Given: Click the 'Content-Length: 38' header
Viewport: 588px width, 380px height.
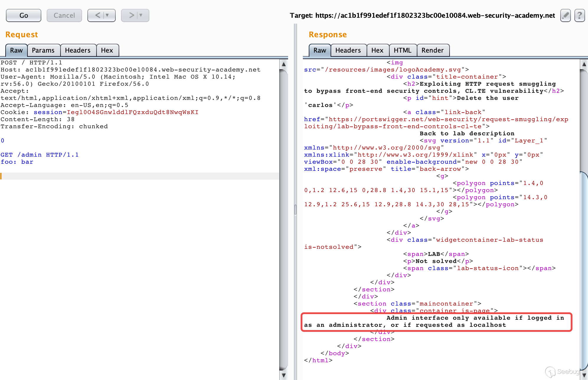Looking at the screenshot, I should coord(37,119).
